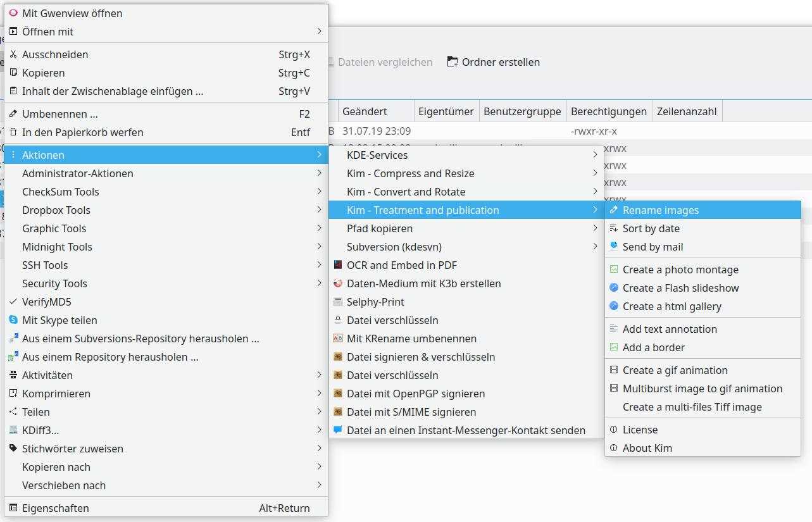The height and width of the screenshot is (522, 812).
Task: Click the clipboard paste icon beside 'Inhalt der Zwischenablage einfügen'
Action: pyautogui.click(x=13, y=91)
